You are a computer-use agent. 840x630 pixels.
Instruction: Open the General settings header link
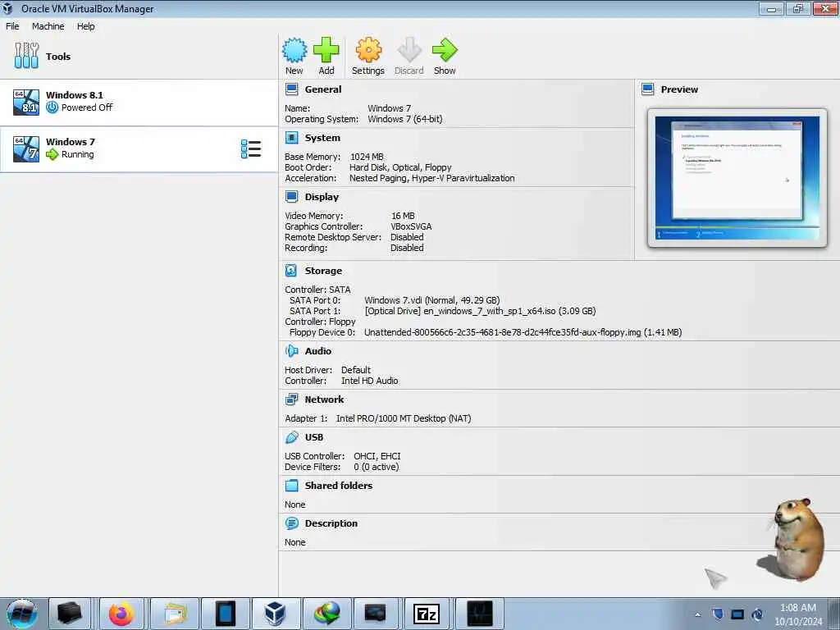pos(323,89)
